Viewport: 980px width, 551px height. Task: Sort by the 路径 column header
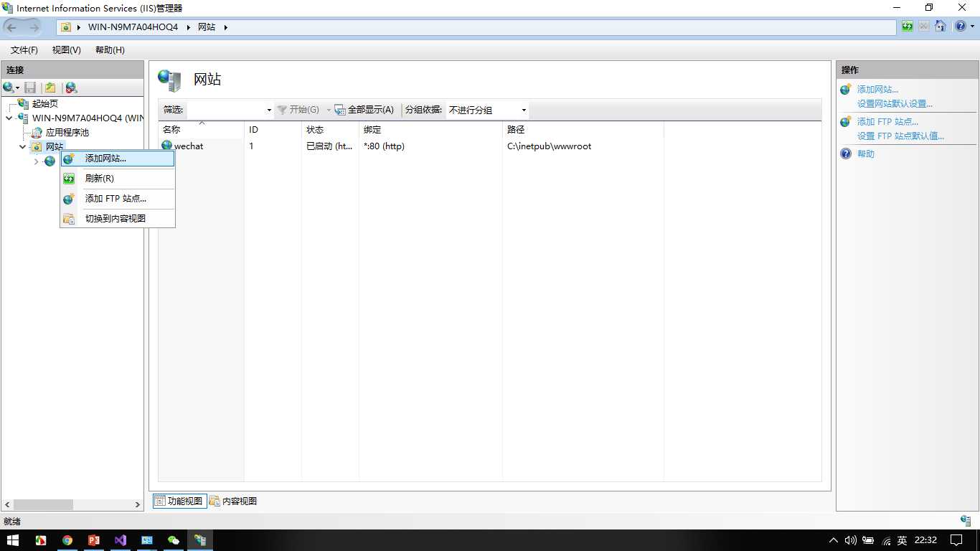(x=583, y=130)
